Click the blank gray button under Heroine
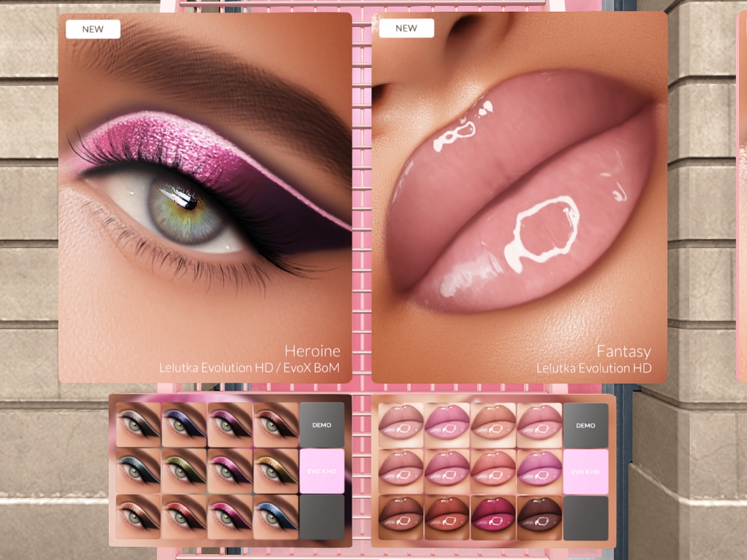747x560 pixels. [321, 517]
